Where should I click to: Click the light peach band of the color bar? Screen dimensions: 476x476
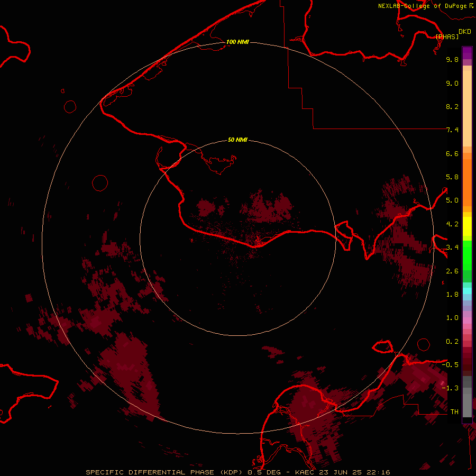click(467, 108)
